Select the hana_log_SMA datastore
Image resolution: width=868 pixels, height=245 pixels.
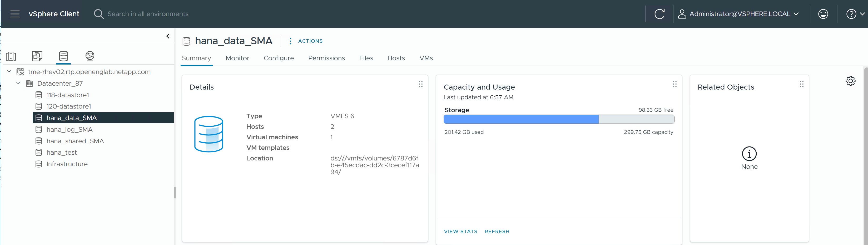[x=70, y=129]
